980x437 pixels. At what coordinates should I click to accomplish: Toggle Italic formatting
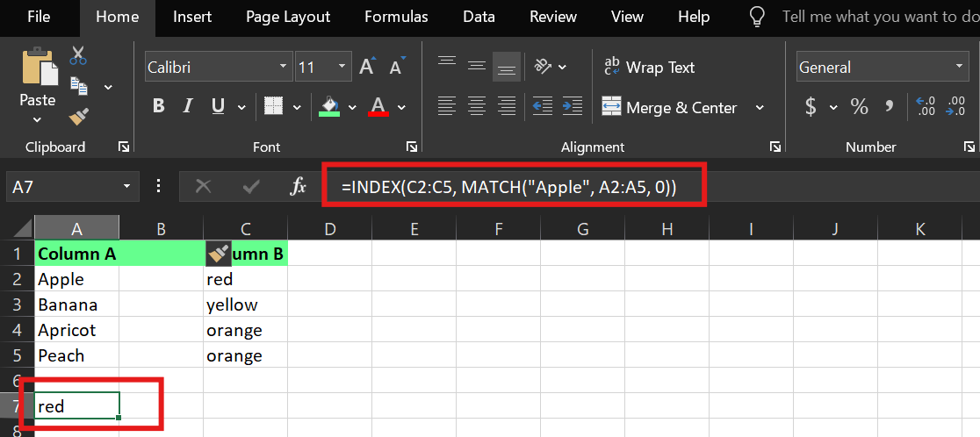click(x=187, y=107)
